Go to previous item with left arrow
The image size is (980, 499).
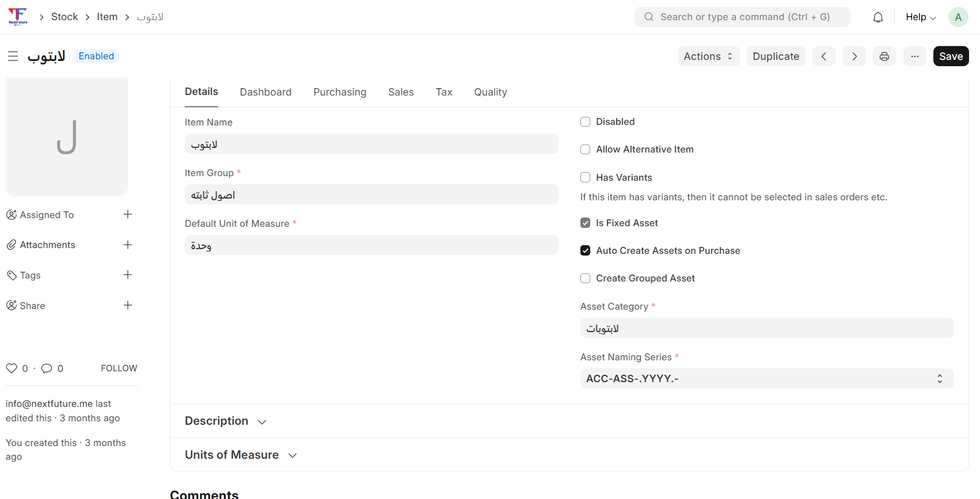coord(823,56)
